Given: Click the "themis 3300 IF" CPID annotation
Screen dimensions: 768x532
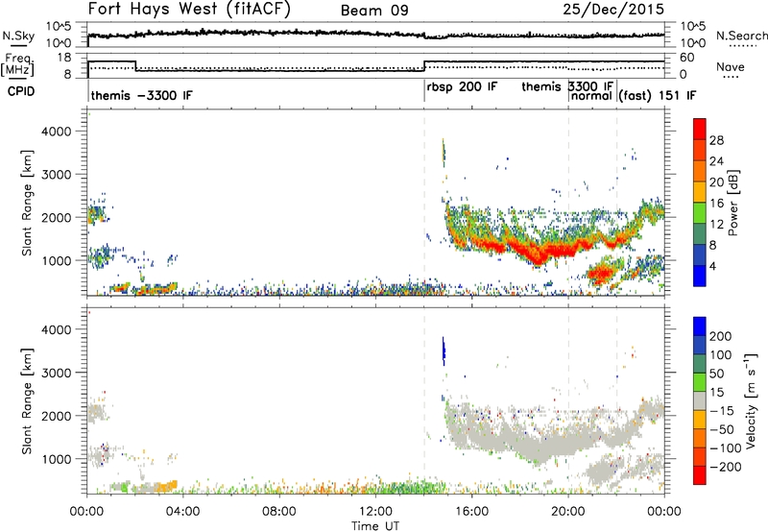Looking at the screenshot, I should [567, 86].
